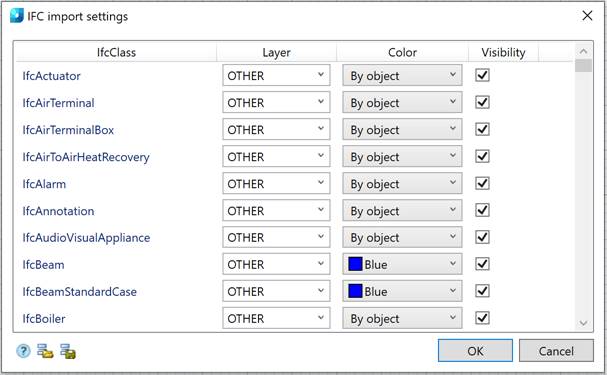
Task: Click the load settings folder icon
Action: 45,351
